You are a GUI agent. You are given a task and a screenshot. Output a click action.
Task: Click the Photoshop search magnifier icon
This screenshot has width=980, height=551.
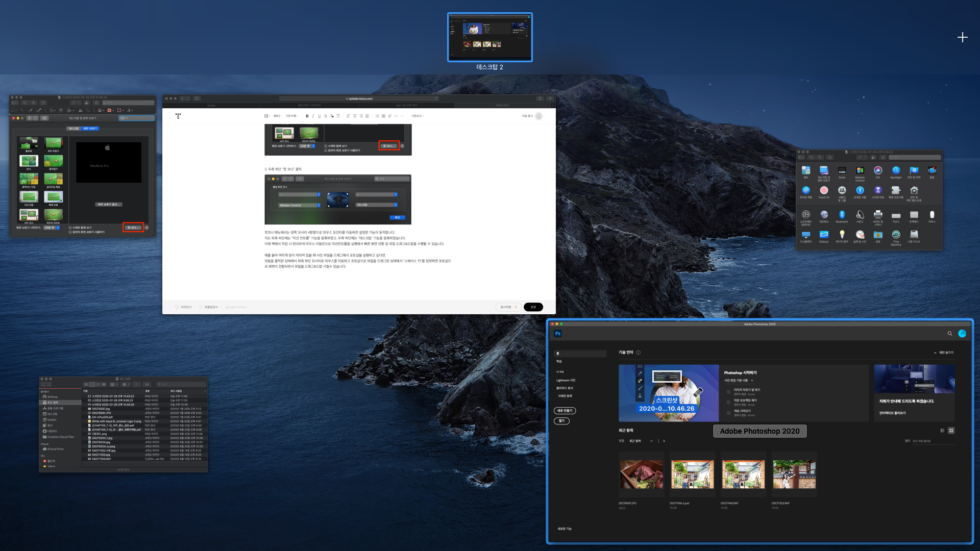pos(950,334)
